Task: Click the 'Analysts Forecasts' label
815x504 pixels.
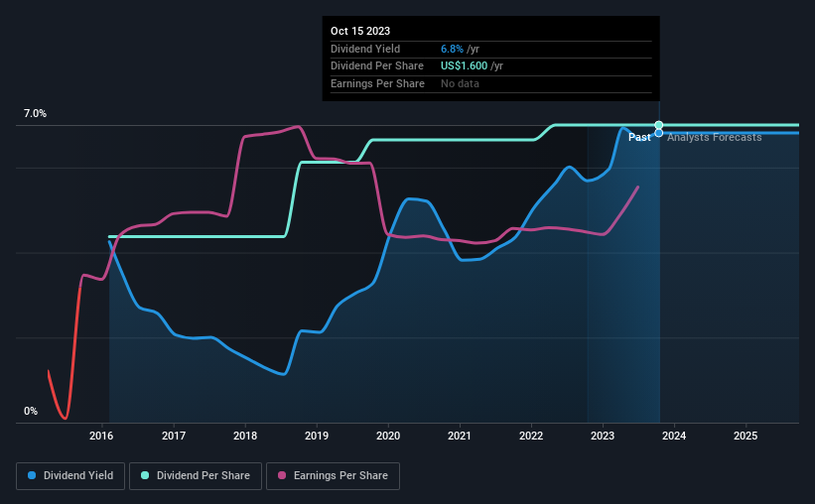Action: (x=715, y=137)
